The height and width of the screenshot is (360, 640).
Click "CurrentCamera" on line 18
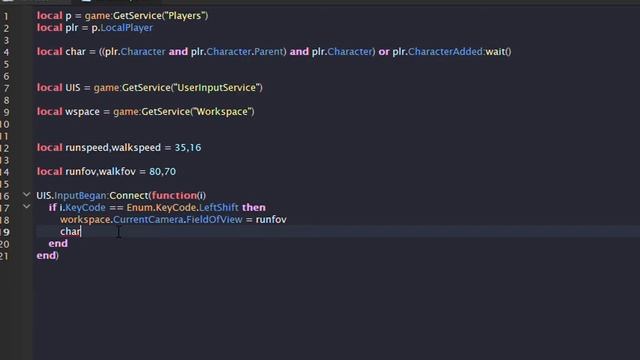click(x=148, y=220)
